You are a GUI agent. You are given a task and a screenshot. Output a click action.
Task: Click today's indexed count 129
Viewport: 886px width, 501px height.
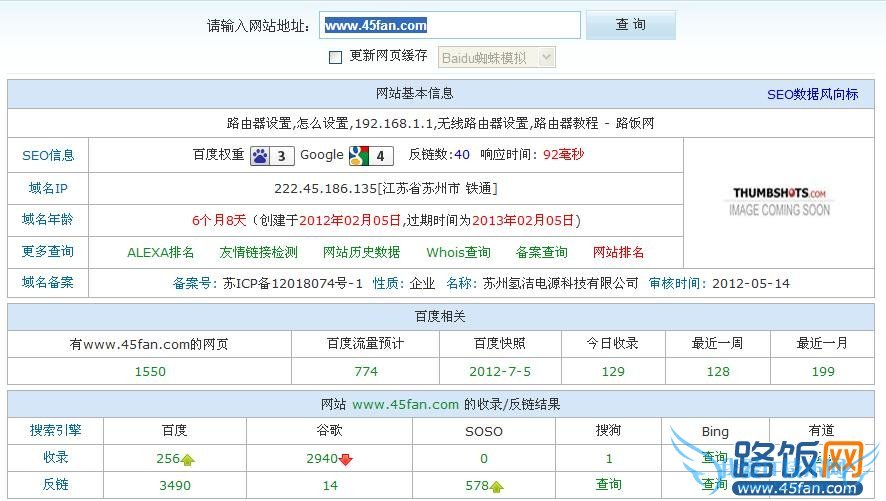click(613, 372)
